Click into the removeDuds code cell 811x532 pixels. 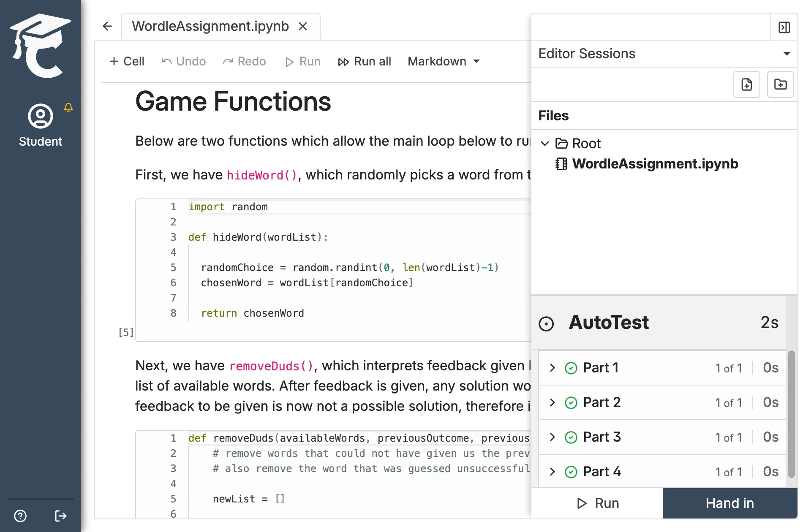click(x=333, y=475)
